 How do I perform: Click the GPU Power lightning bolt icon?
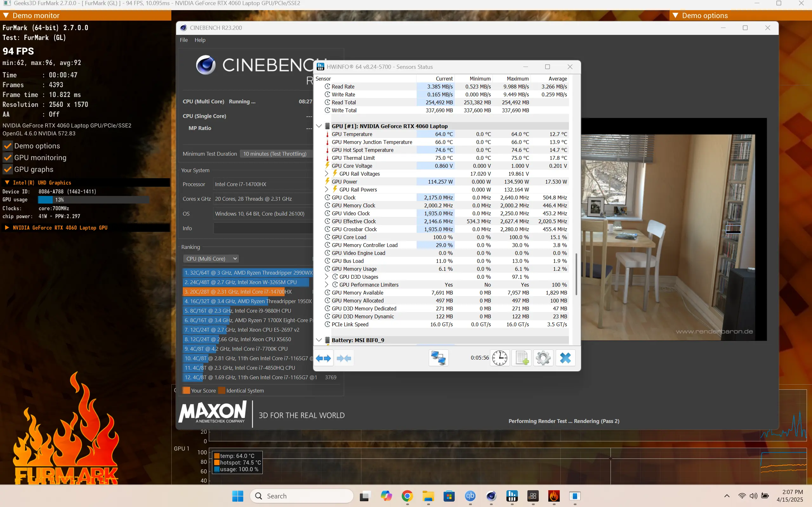327,181
